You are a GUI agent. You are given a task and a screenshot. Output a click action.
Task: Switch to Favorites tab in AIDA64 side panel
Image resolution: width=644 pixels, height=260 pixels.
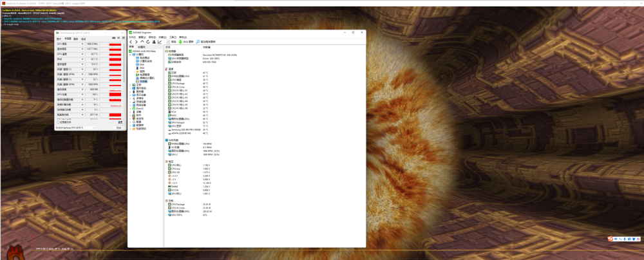(x=142, y=47)
